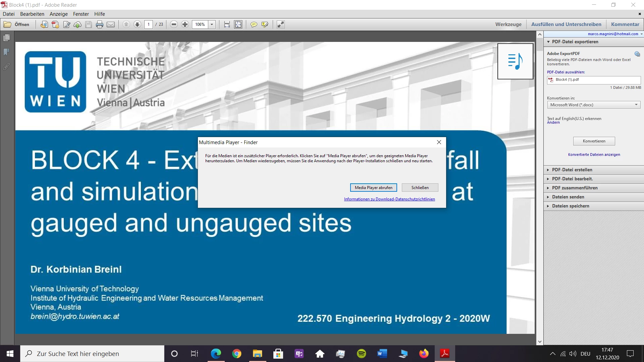This screenshot has height=362, width=644.
Task: Click the create PDF online icon
Action: pyautogui.click(x=55, y=24)
